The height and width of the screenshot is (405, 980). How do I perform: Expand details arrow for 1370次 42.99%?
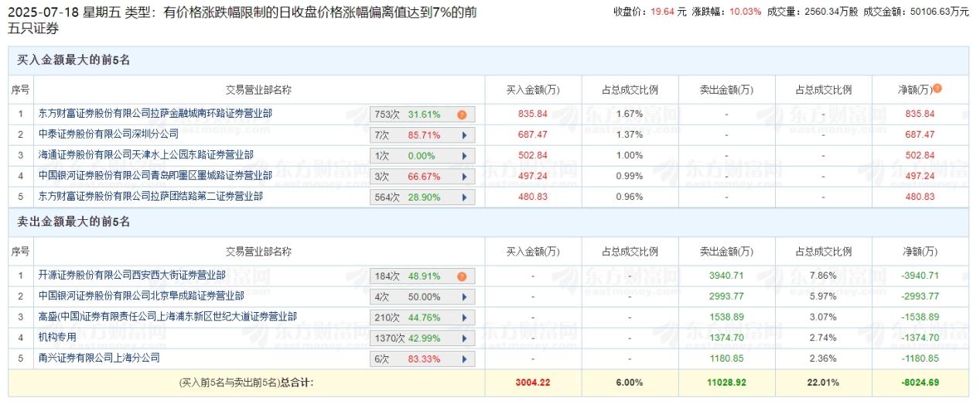pyautogui.click(x=464, y=338)
